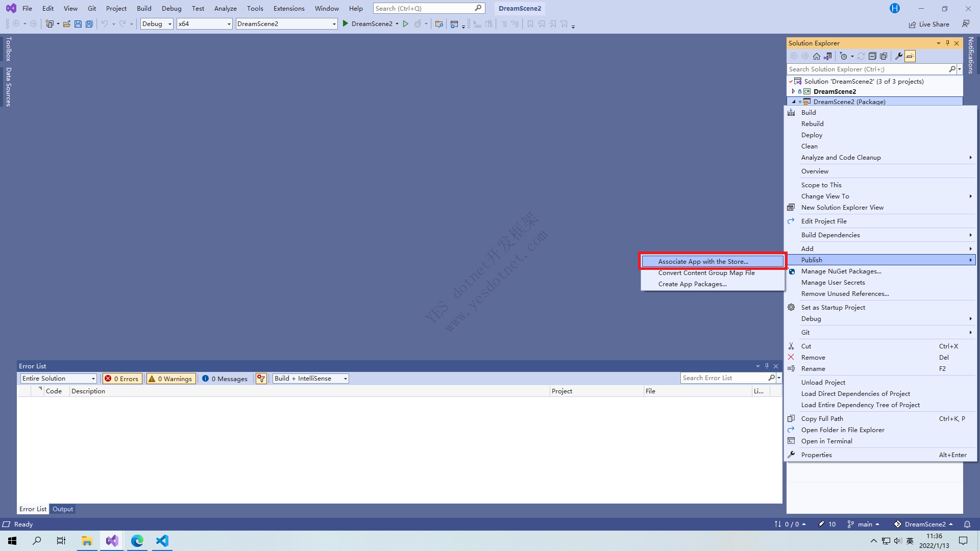
Task: Click Open Folder in File Explorer
Action: [881, 430]
